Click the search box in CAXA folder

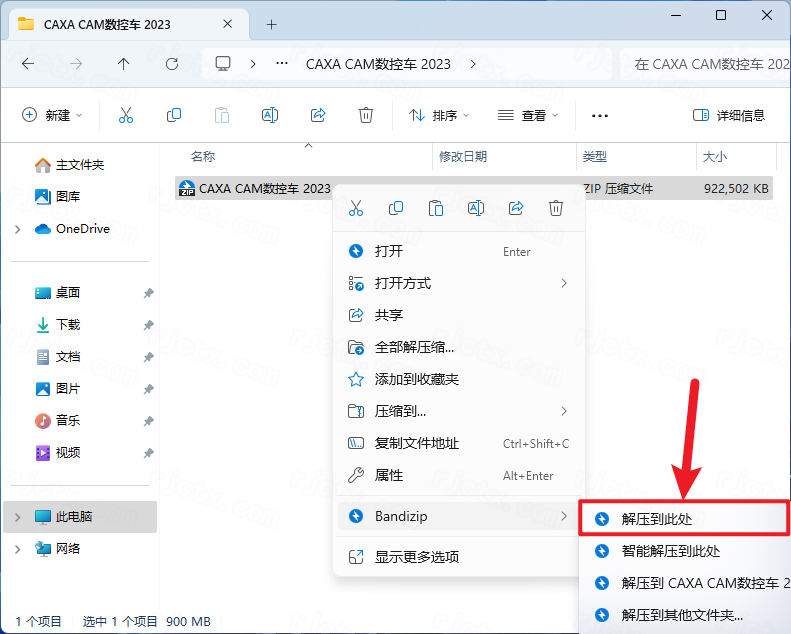[x=705, y=64]
